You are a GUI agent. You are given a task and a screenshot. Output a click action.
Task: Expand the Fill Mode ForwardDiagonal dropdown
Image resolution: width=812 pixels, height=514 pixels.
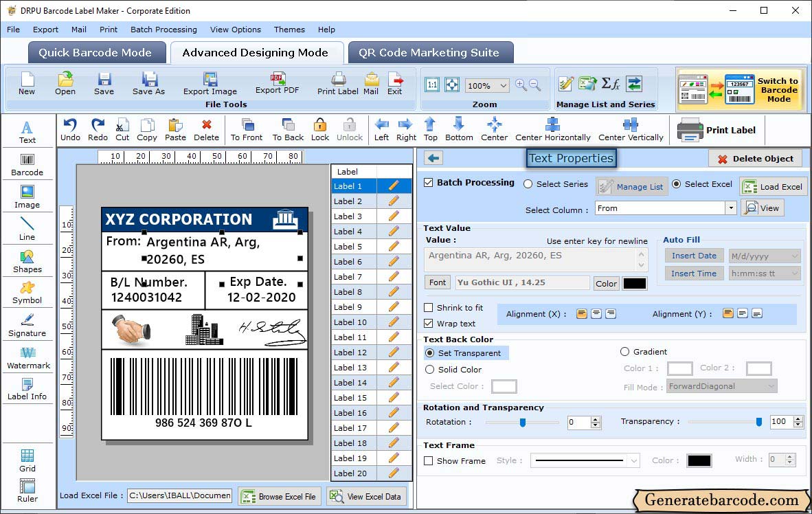(x=771, y=386)
